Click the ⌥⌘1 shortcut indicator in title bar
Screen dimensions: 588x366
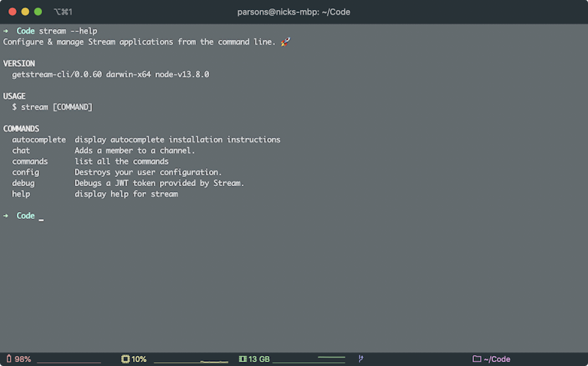tap(63, 11)
